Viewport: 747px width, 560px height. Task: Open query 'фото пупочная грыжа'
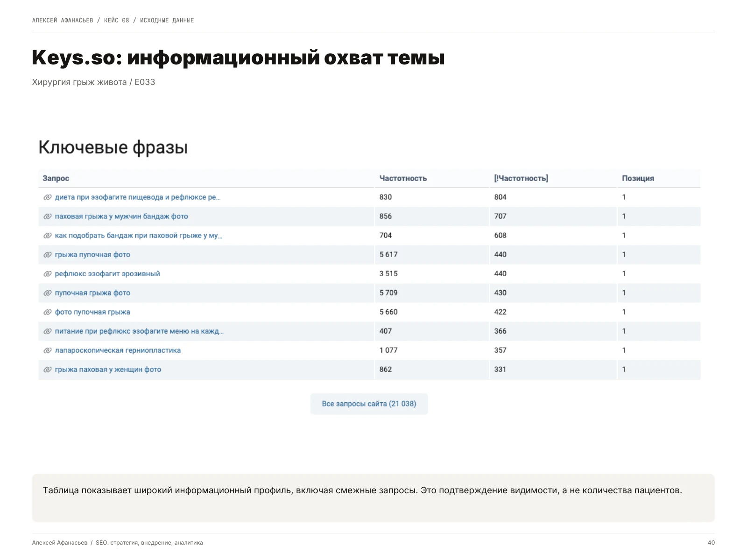tap(92, 312)
